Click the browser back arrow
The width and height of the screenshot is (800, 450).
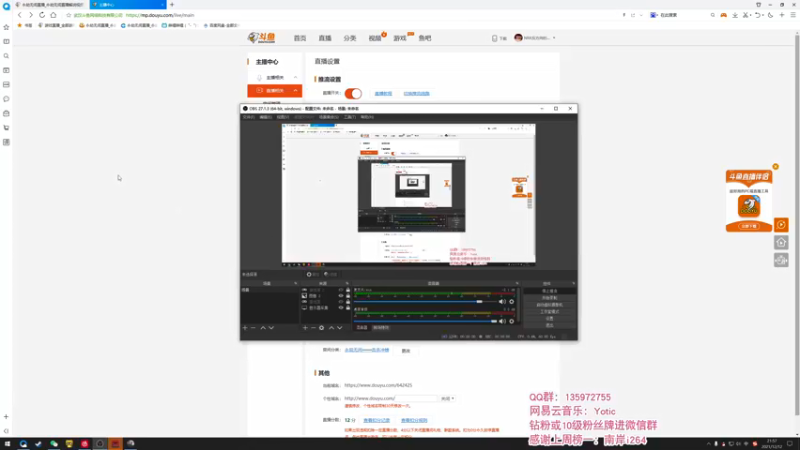click(x=19, y=15)
